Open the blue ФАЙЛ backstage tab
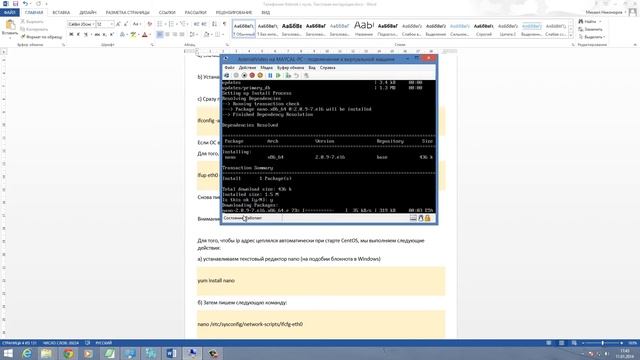 (x=10, y=13)
